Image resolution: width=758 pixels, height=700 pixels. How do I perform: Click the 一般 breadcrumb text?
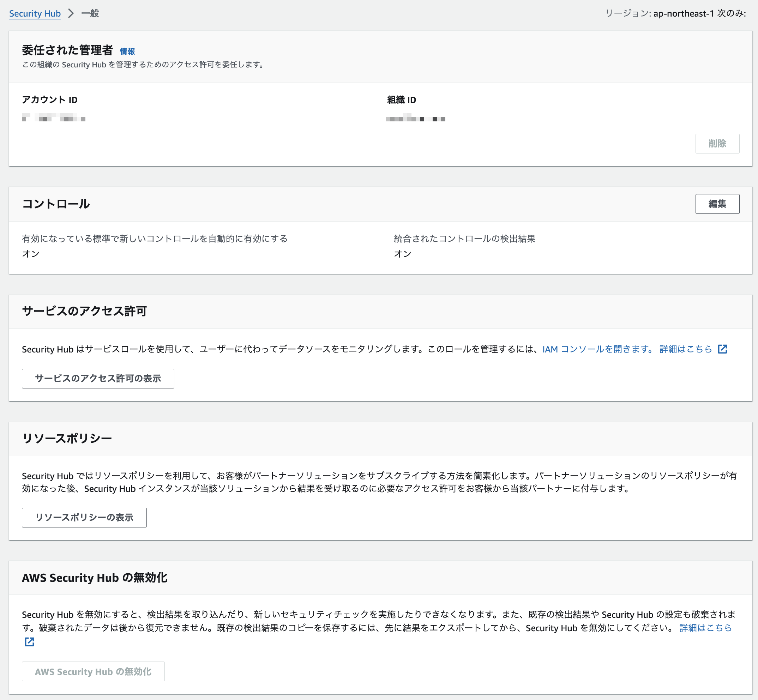[x=90, y=14]
